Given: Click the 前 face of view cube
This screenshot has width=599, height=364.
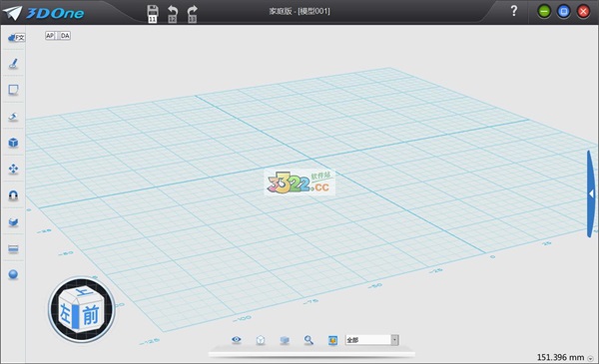Looking at the screenshot, I should (x=91, y=314).
